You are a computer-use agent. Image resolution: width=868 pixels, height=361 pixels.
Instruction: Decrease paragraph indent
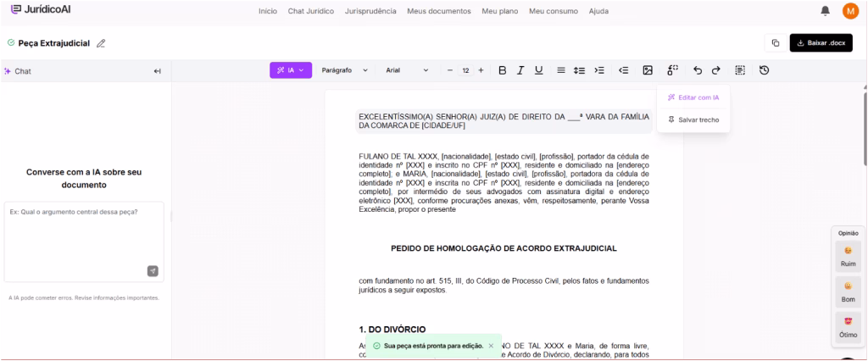(x=623, y=70)
